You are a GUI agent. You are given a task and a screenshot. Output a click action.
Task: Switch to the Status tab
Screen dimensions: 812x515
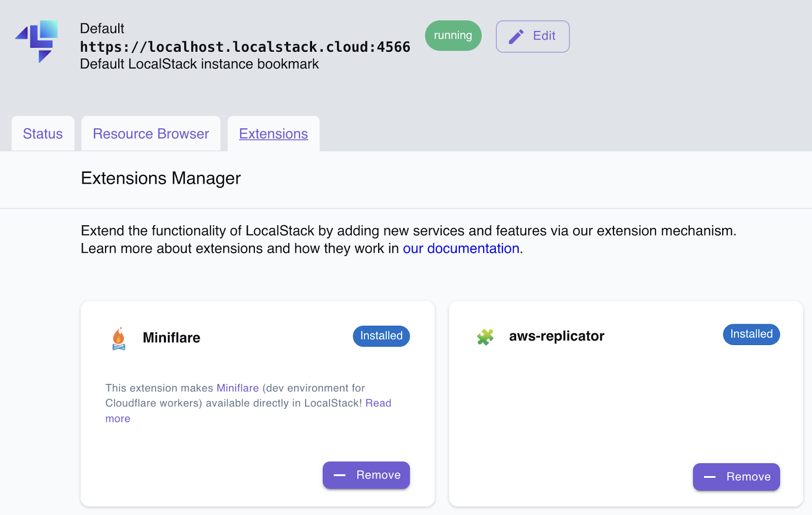click(43, 134)
